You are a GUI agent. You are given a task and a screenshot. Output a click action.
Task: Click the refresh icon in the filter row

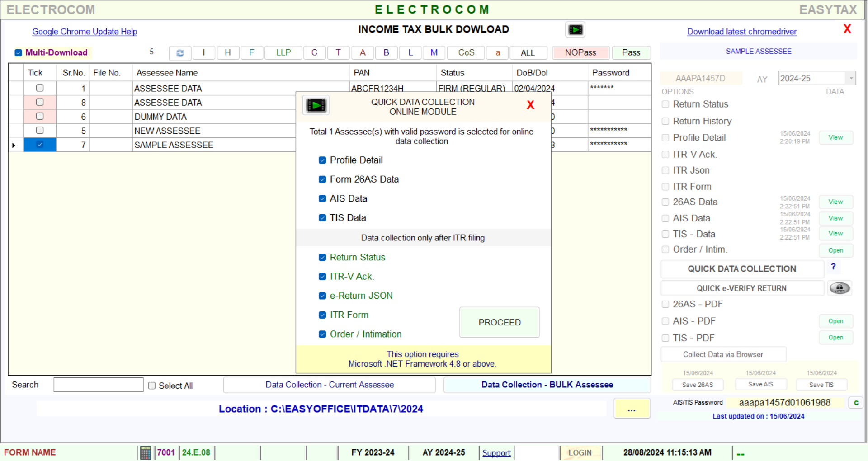[180, 53]
